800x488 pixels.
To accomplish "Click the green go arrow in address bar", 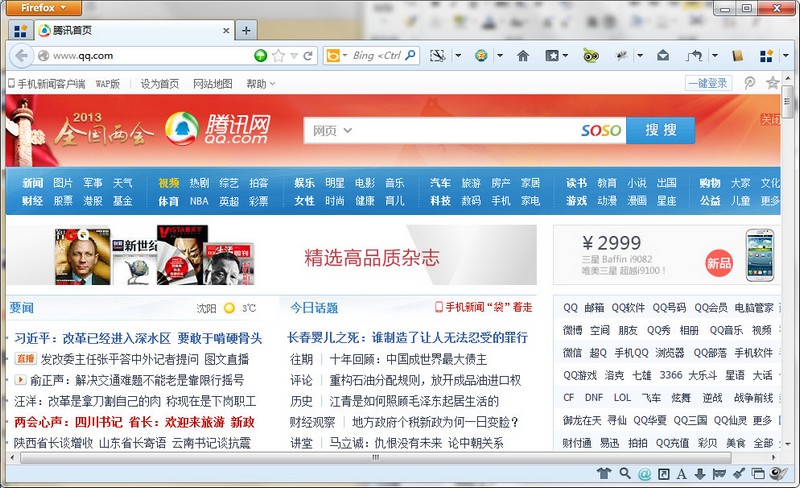I will pos(261,56).
